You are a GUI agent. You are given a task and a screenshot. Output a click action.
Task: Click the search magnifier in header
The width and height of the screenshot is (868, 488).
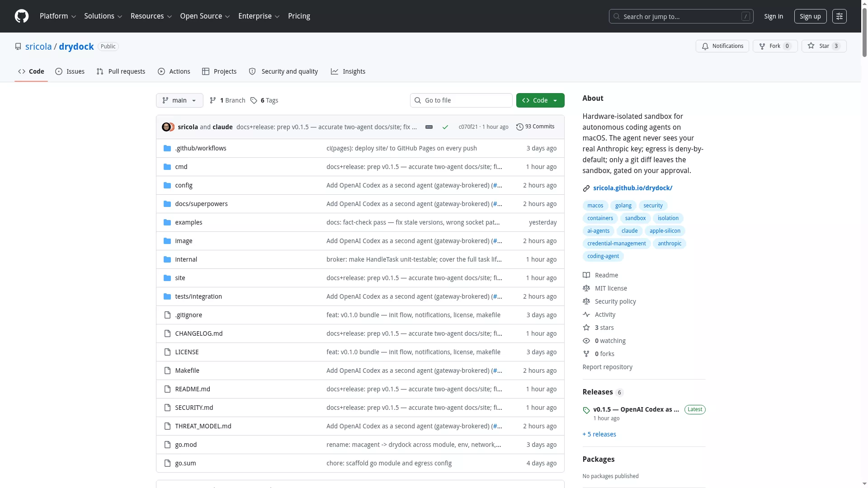click(617, 16)
